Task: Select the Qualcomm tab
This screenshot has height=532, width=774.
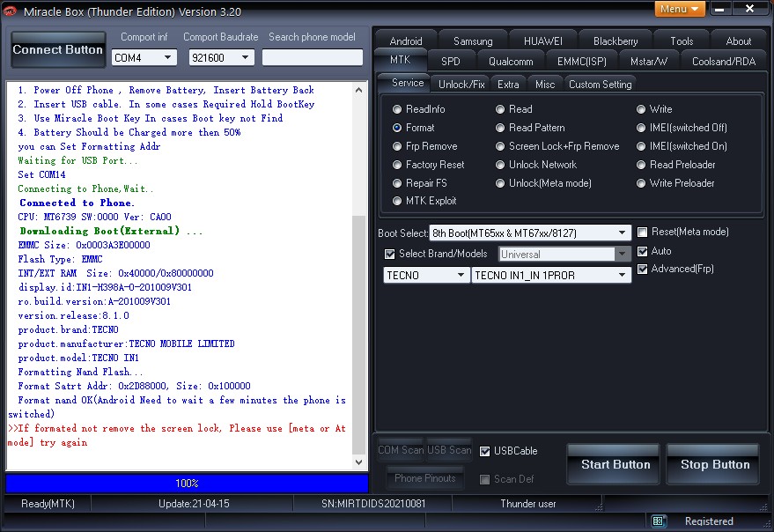Action: tap(511, 62)
